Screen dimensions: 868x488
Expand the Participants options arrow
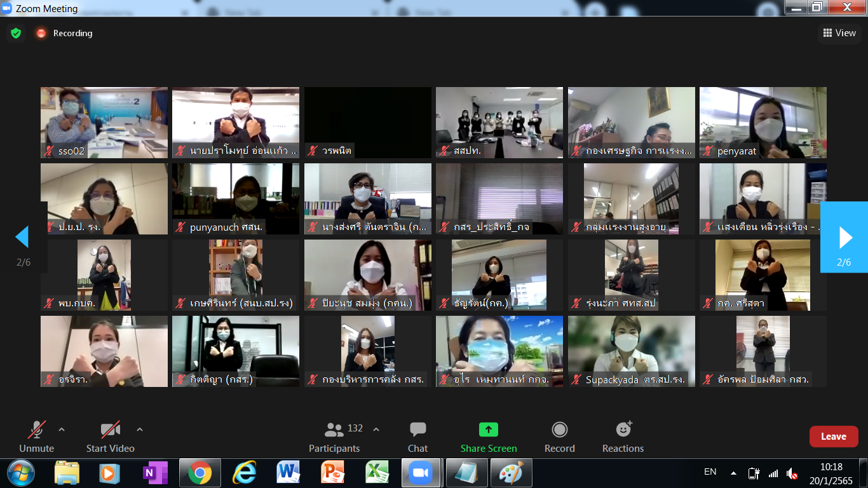coord(376,430)
